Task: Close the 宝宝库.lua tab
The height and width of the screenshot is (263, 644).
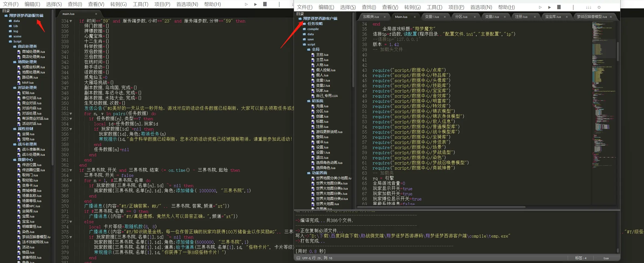Action: (567, 17)
